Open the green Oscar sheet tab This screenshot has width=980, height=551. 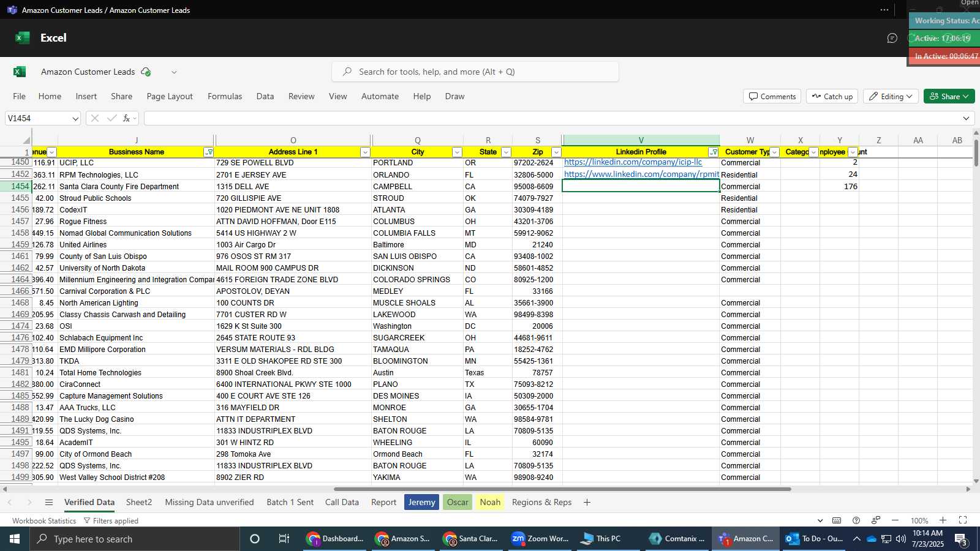pyautogui.click(x=458, y=502)
